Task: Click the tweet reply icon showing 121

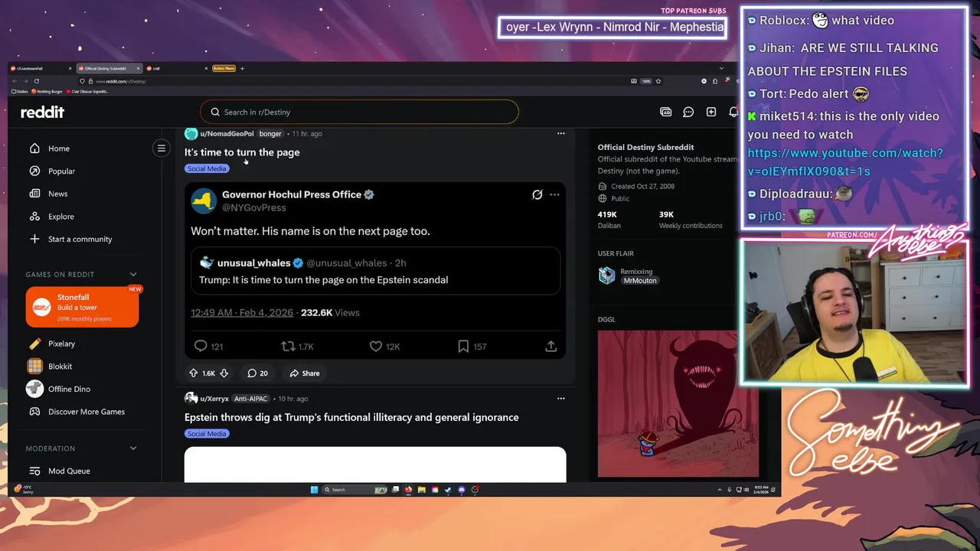Action: tap(201, 346)
